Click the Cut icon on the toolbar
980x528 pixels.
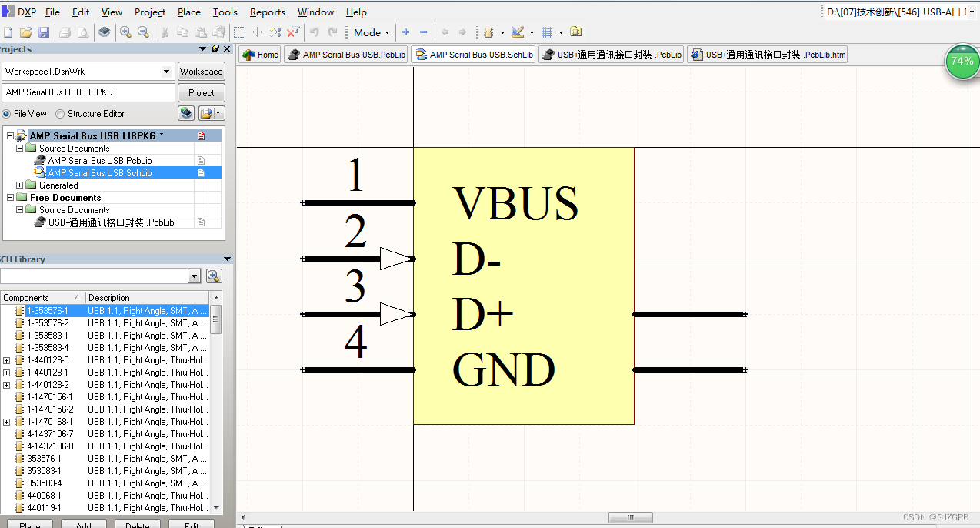coord(165,32)
